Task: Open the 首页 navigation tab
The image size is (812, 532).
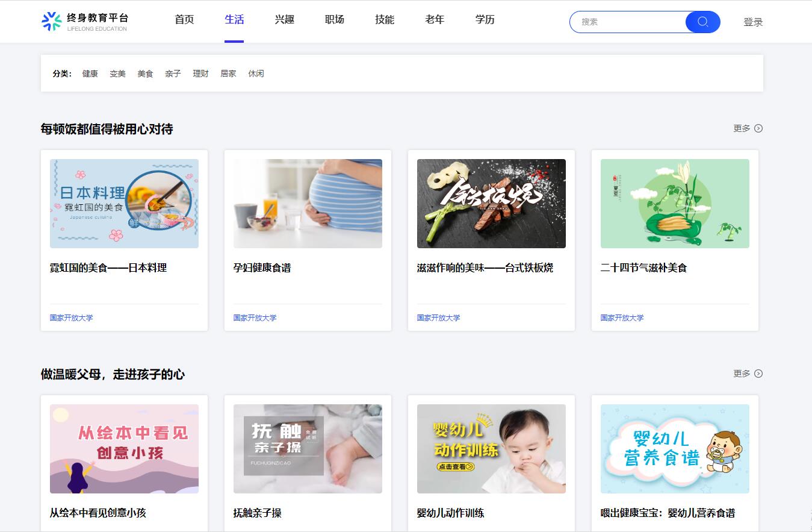Action: point(184,19)
